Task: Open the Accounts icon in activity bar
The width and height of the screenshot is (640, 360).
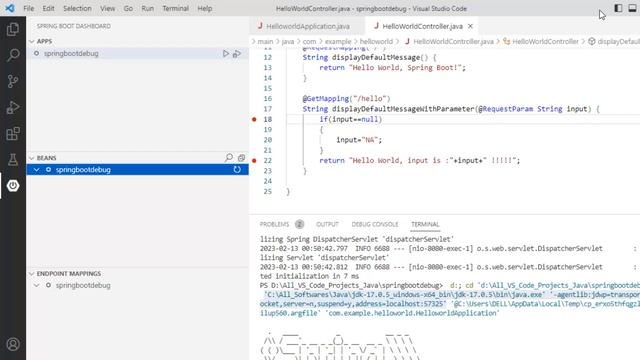Action: click(x=13, y=344)
